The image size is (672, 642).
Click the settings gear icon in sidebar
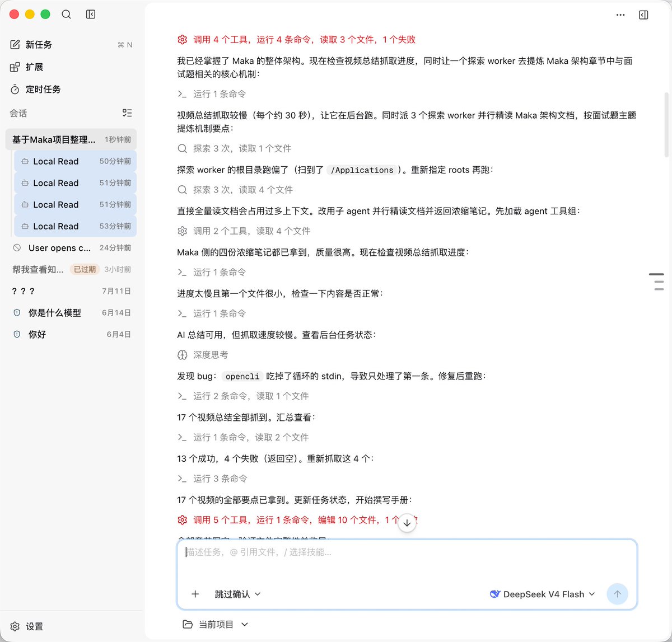pos(15,626)
